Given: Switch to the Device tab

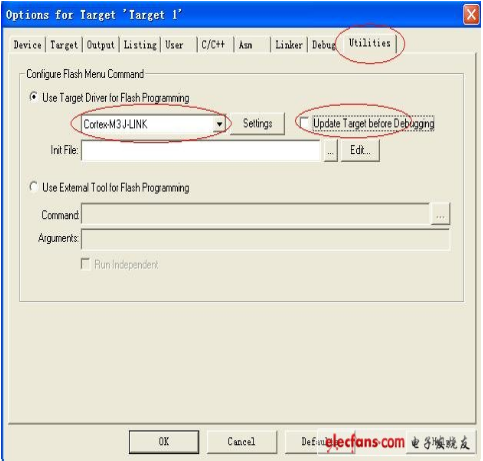Looking at the screenshot, I should (28, 45).
